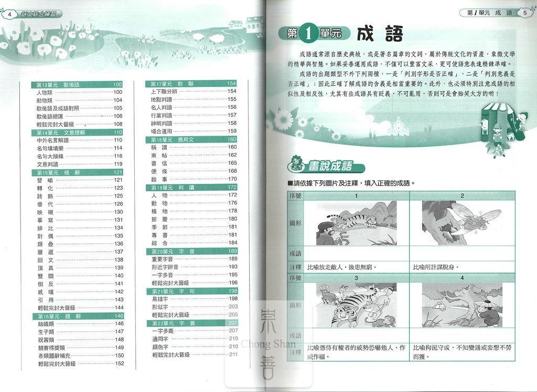Click the farmer by tree illustration numbered 4

pyautogui.click(x=461, y=305)
